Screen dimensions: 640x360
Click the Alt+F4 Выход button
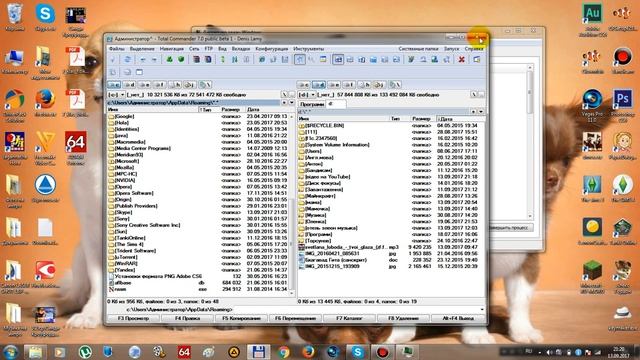click(458, 318)
